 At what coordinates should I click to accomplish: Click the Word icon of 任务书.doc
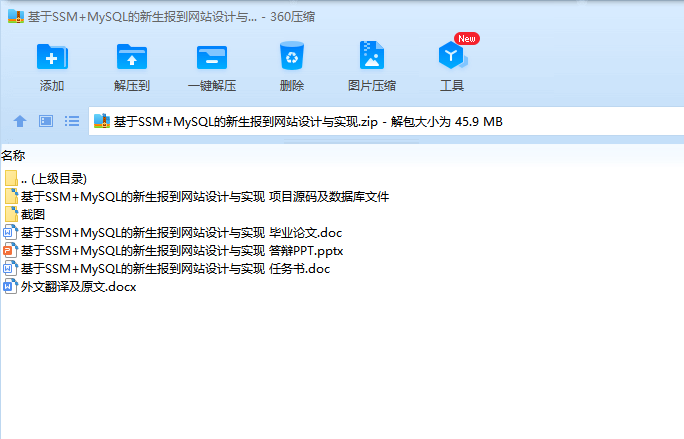click(x=10, y=268)
